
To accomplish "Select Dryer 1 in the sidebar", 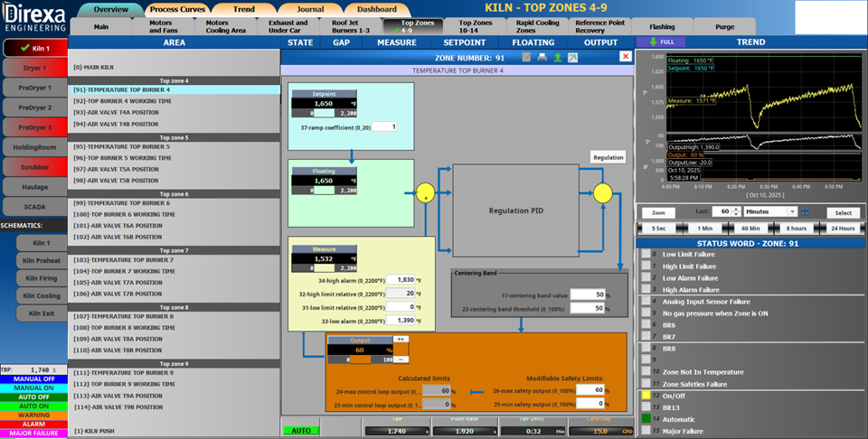I will (x=35, y=68).
